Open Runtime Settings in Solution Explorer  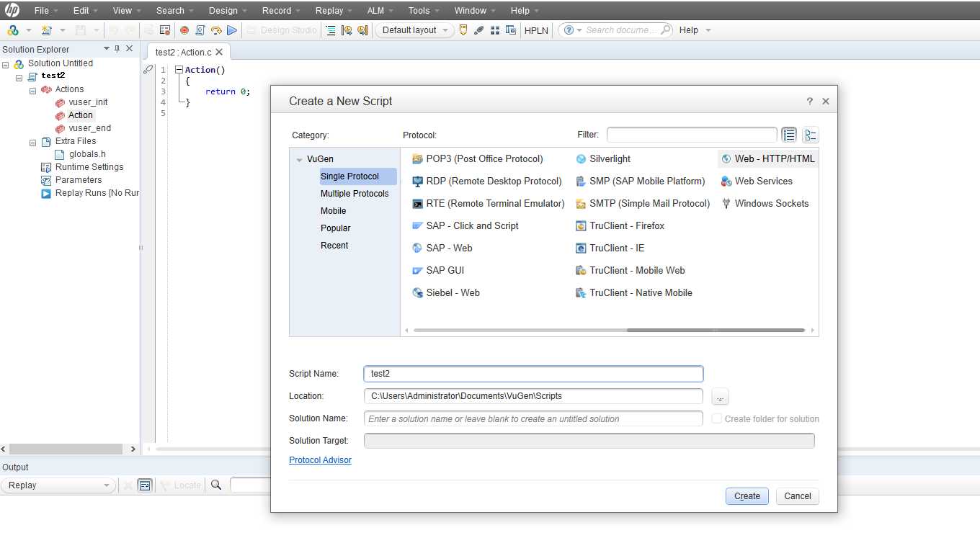coord(89,167)
